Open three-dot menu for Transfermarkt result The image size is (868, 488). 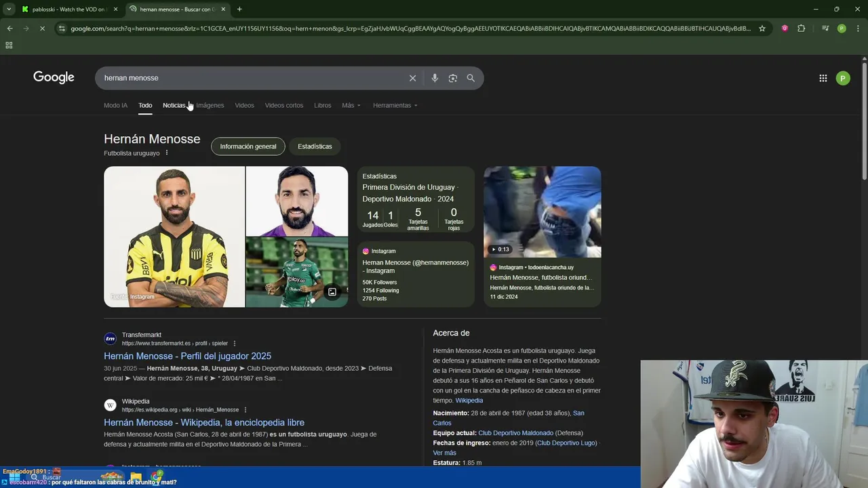click(x=235, y=344)
